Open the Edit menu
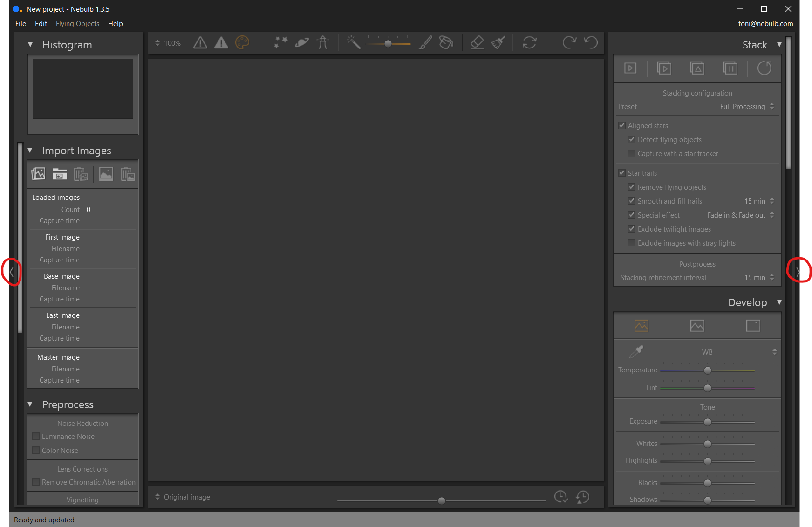Screen dimensions: 812x527 [41, 24]
